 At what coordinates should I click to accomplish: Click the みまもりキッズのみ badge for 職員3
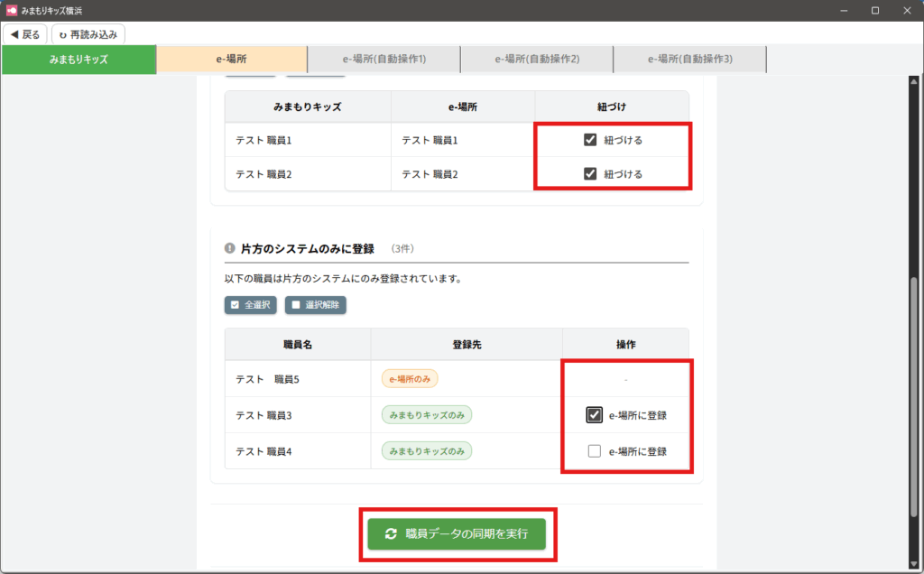pos(426,415)
